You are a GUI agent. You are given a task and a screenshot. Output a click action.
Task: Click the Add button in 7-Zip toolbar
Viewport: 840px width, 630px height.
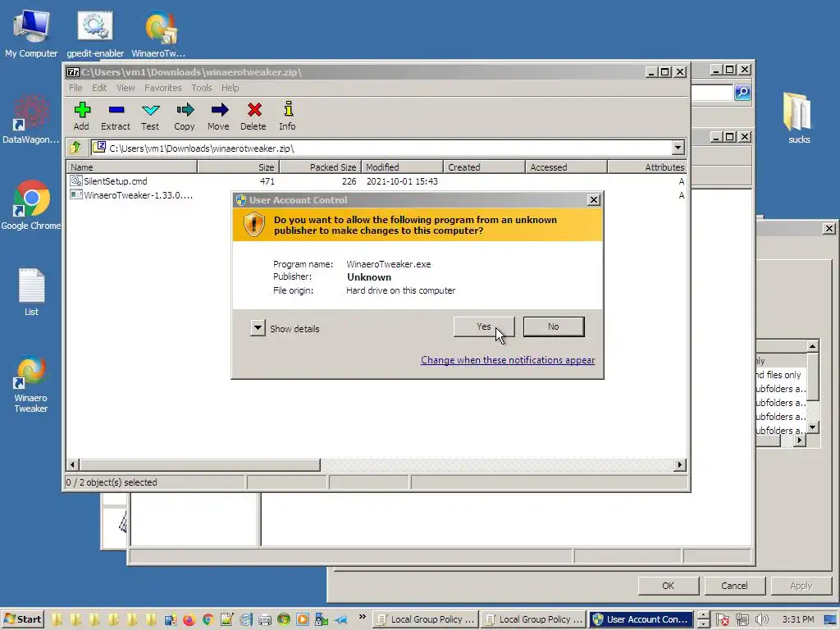coord(81,116)
